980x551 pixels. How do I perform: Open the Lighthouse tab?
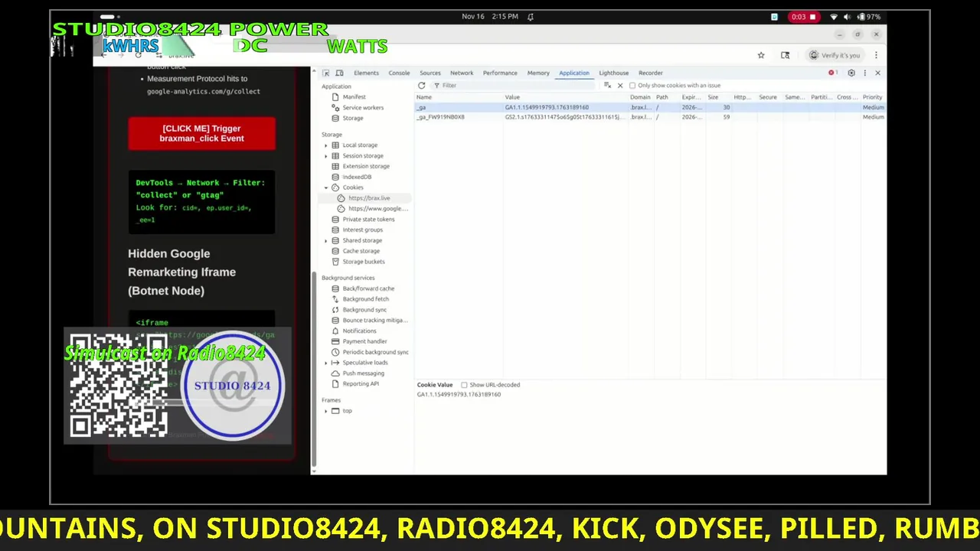pos(613,73)
